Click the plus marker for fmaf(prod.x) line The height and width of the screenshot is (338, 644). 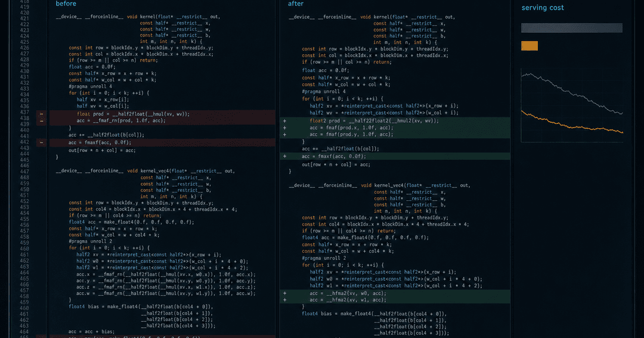(x=284, y=128)
